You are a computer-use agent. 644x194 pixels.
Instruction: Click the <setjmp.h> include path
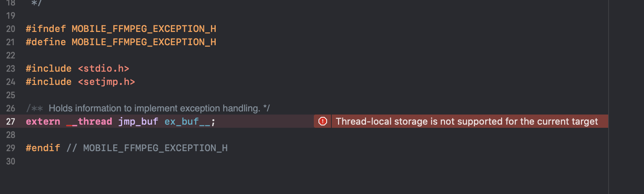coord(106,82)
